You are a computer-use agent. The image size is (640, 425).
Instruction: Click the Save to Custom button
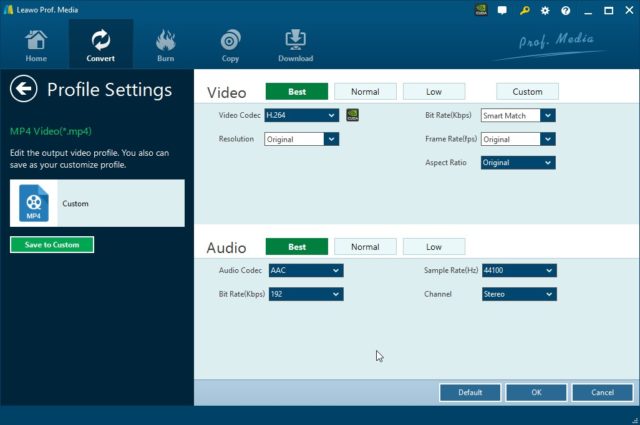pyautogui.click(x=52, y=245)
